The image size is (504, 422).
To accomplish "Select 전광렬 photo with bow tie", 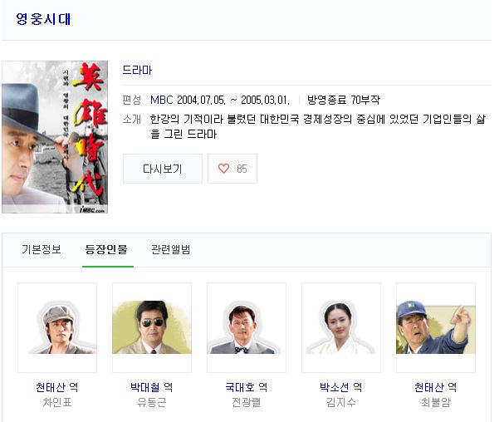I will coord(247,327).
